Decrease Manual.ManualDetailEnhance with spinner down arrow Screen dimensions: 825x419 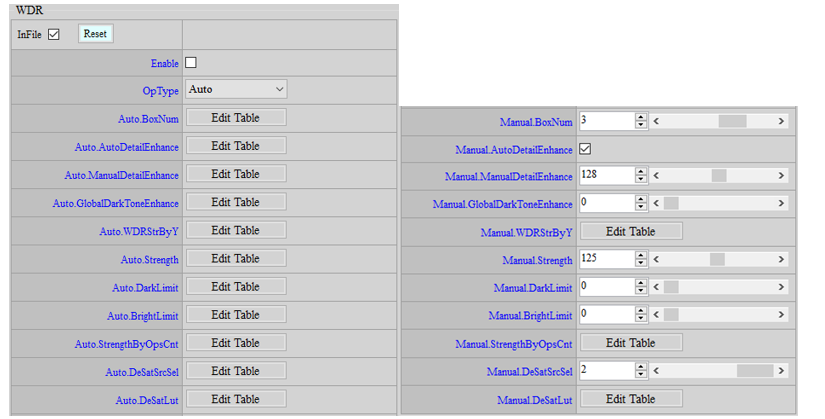(x=641, y=179)
